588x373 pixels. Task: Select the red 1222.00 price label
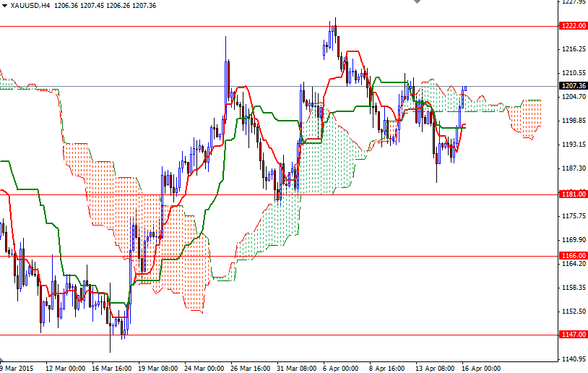click(x=573, y=25)
